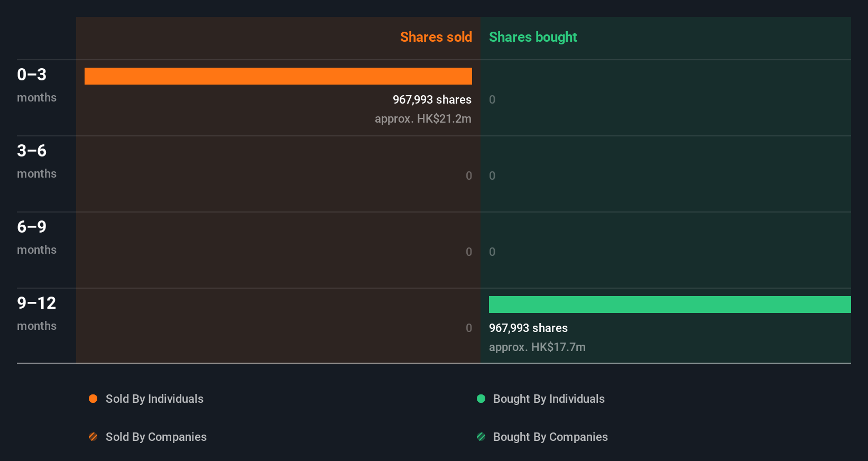This screenshot has width=868, height=461.
Task: Click the 0 bought value in 6–9 months row
Action: tap(492, 252)
